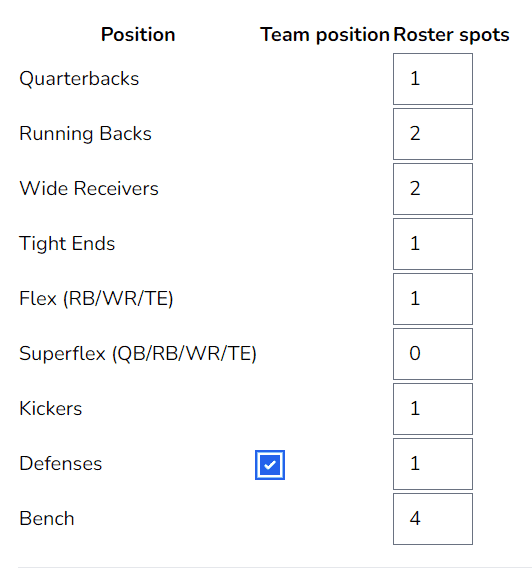Click the Bench position label
The height and width of the screenshot is (569, 532).
pos(47,519)
